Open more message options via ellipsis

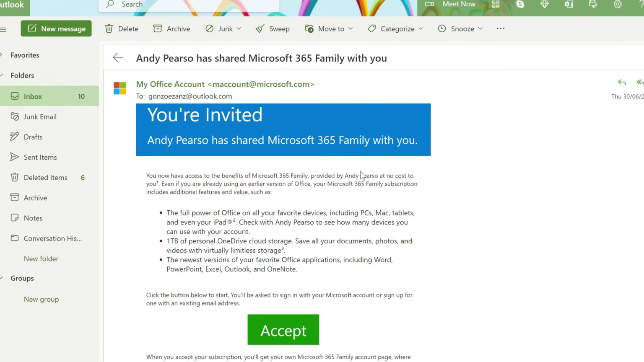(x=500, y=28)
